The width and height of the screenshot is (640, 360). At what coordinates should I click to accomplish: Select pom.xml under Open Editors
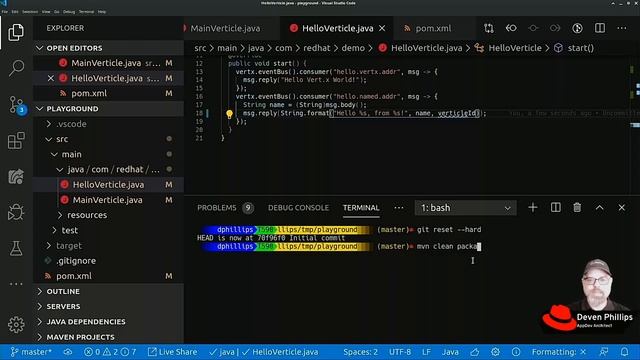[109, 93]
